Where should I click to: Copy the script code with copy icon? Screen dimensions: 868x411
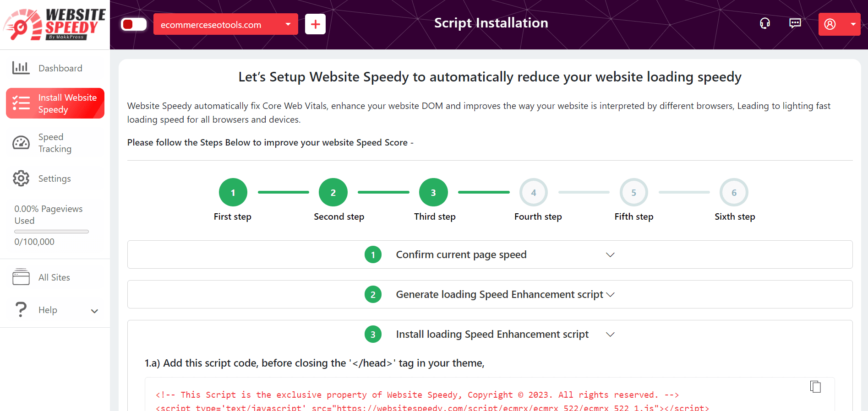coord(815,387)
